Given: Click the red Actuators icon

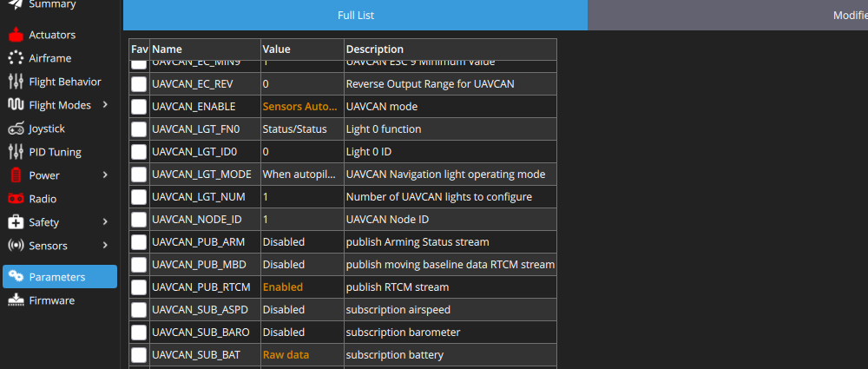Looking at the screenshot, I should click(16, 35).
